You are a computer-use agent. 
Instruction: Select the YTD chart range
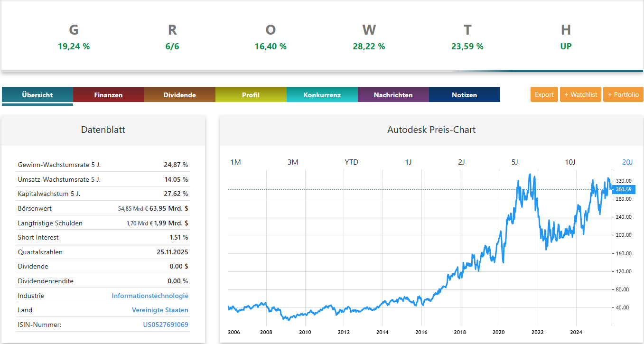tap(351, 162)
